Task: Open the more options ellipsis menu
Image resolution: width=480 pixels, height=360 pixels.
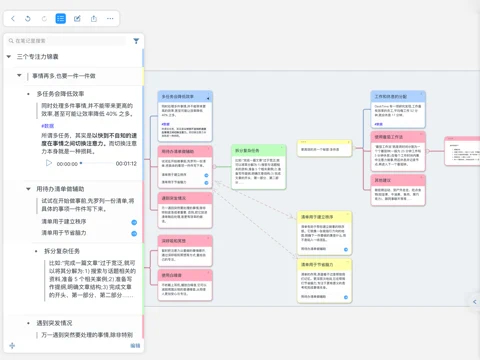Action: coord(110,19)
